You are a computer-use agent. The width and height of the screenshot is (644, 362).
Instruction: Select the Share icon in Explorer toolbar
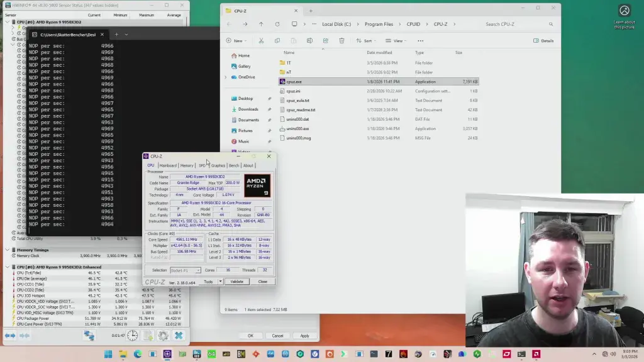point(325,40)
